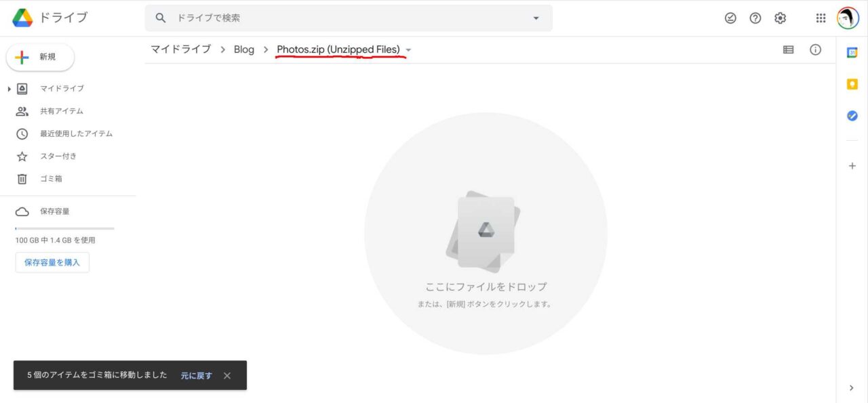Open the Google apps grid launcher
868x403 pixels.
[x=821, y=18]
